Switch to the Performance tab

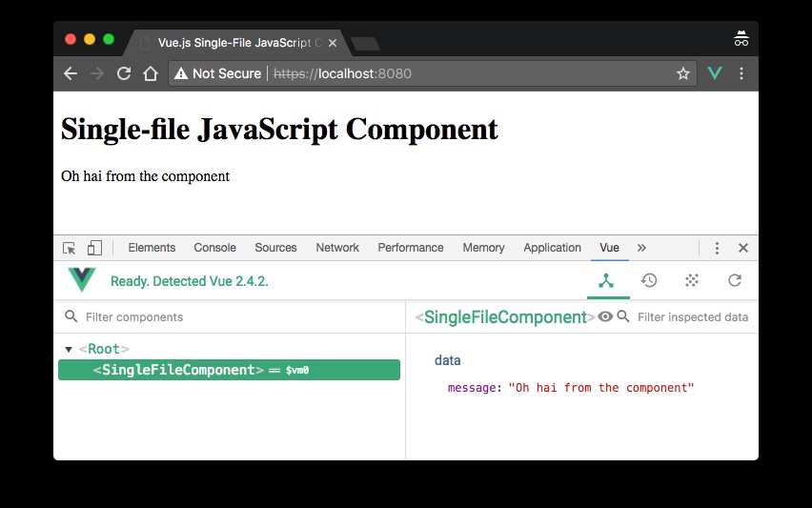click(x=411, y=248)
